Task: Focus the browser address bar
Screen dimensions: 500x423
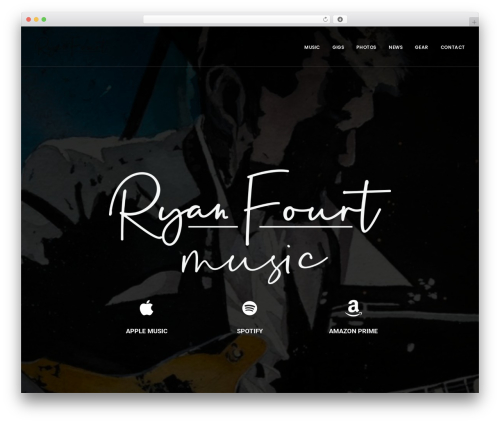Action: [x=237, y=19]
